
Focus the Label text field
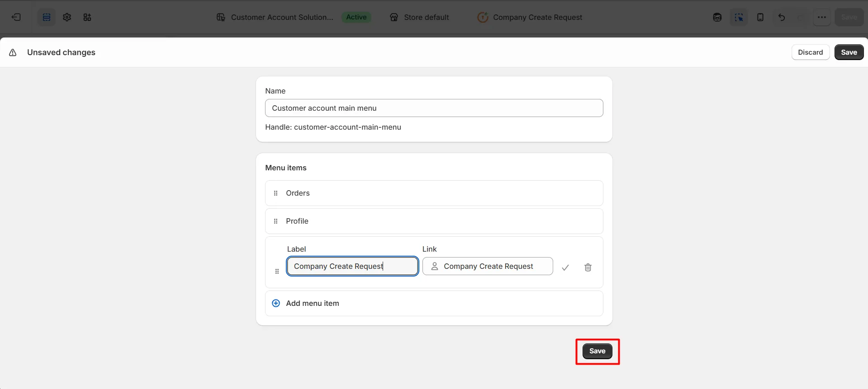352,266
